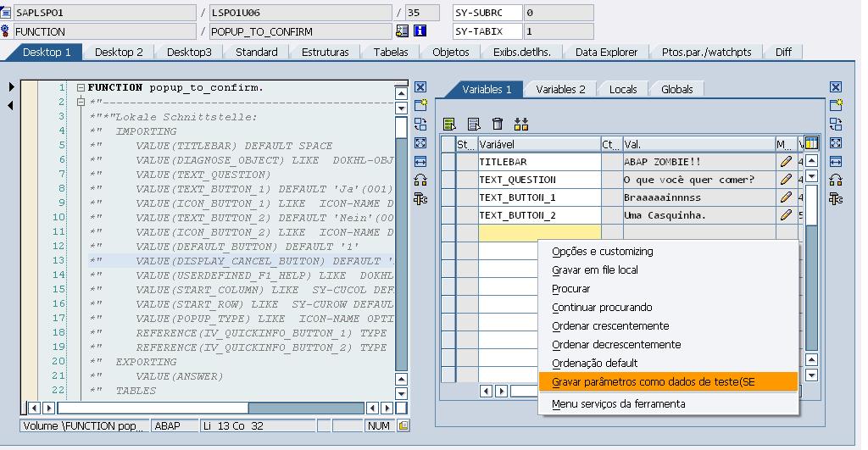This screenshot has width=868, height=450.
Task: Click the delete trash icon in Variables toolbar
Action: pos(498,125)
